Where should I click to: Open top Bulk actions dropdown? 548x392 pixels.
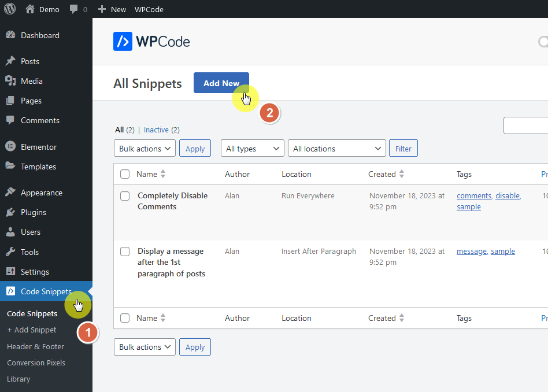click(x=145, y=148)
